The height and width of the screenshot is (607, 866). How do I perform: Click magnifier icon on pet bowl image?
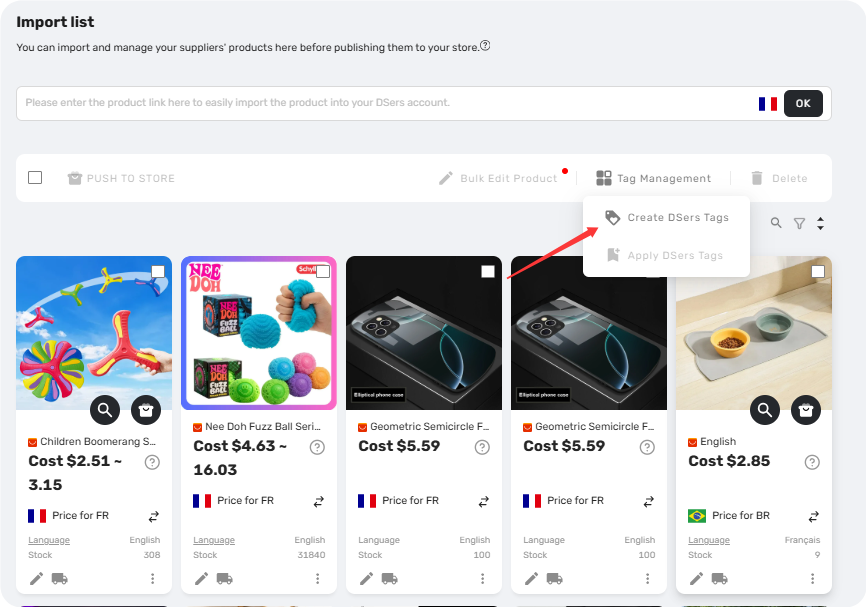(765, 410)
